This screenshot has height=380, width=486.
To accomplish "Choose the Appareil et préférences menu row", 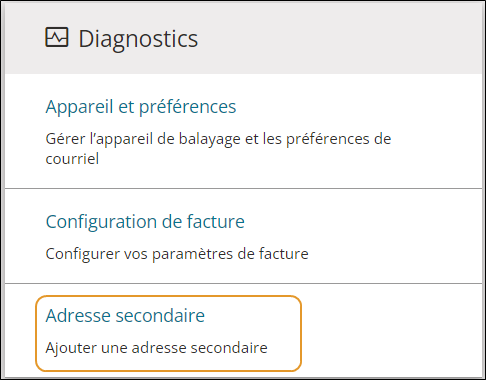I will (243, 131).
